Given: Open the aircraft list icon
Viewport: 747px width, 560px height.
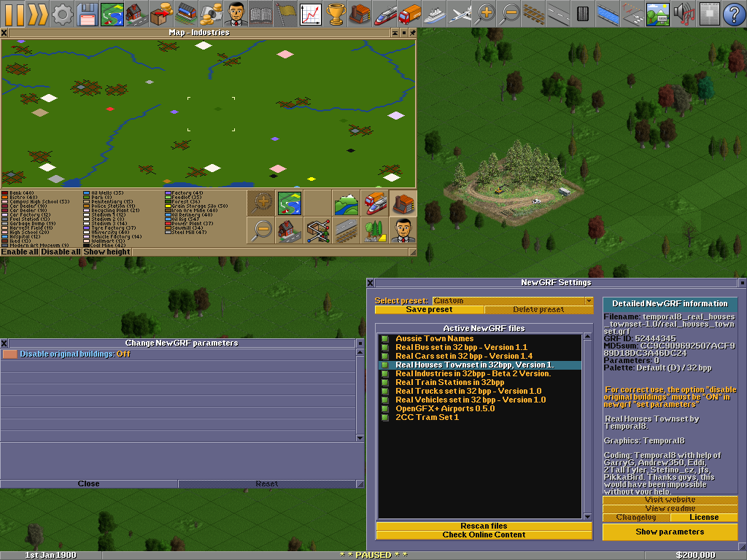Looking at the screenshot, I should (x=459, y=13).
